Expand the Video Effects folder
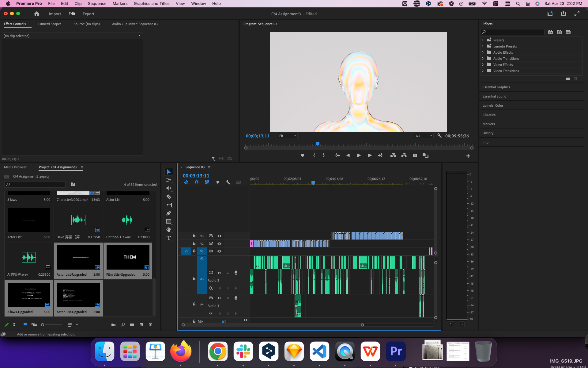The height and width of the screenshot is (368, 588). tap(483, 65)
